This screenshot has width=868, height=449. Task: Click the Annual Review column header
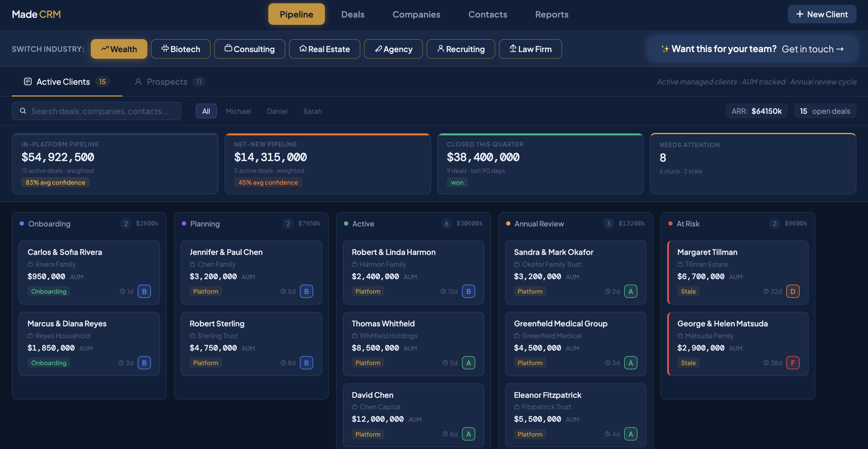[x=575, y=223]
